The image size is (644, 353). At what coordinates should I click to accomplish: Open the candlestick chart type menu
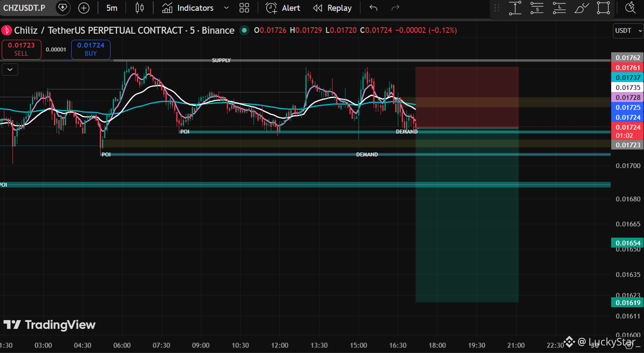(139, 8)
